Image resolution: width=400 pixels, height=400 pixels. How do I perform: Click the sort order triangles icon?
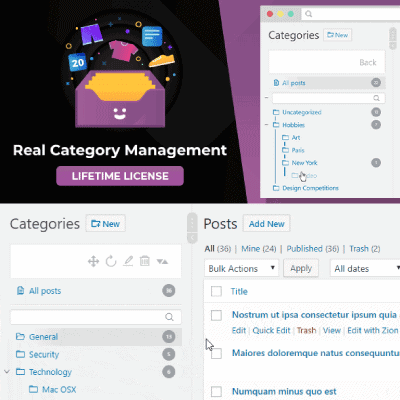point(162,261)
